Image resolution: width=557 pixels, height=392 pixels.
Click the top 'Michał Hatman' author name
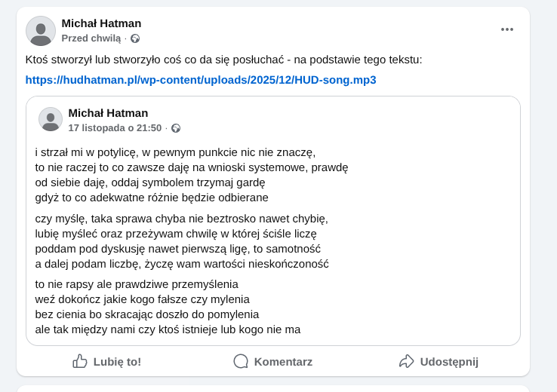pos(101,23)
